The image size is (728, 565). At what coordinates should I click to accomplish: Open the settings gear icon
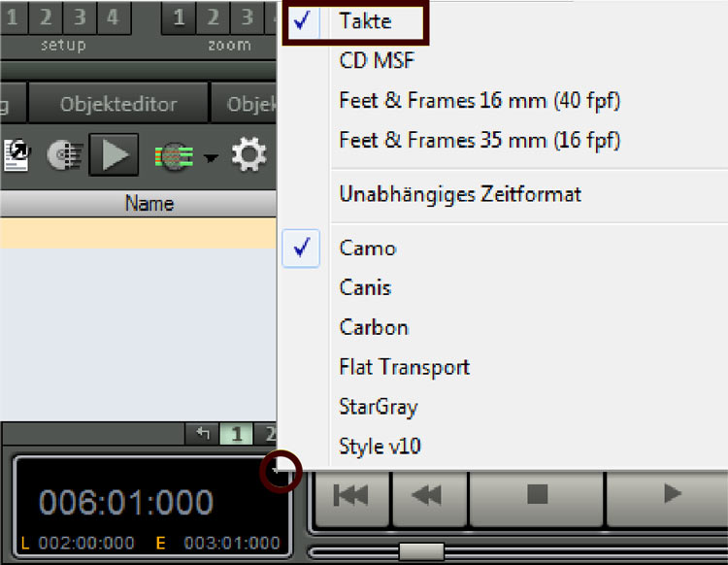[248, 154]
